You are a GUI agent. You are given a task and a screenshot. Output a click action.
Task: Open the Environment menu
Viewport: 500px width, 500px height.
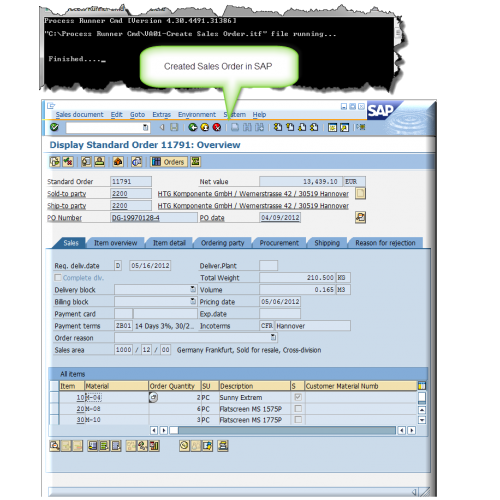(x=197, y=114)
